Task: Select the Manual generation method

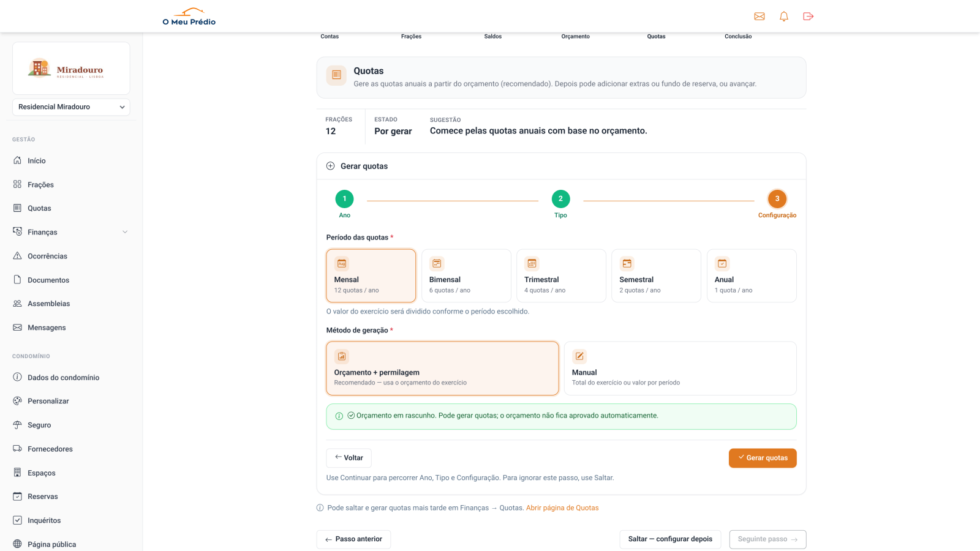Action: (x=680, y=369)
